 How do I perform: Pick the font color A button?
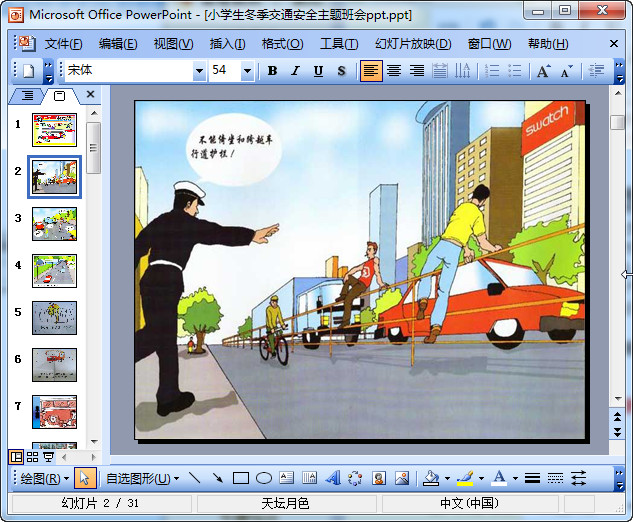pyautogui.click(x=498, y=478)
